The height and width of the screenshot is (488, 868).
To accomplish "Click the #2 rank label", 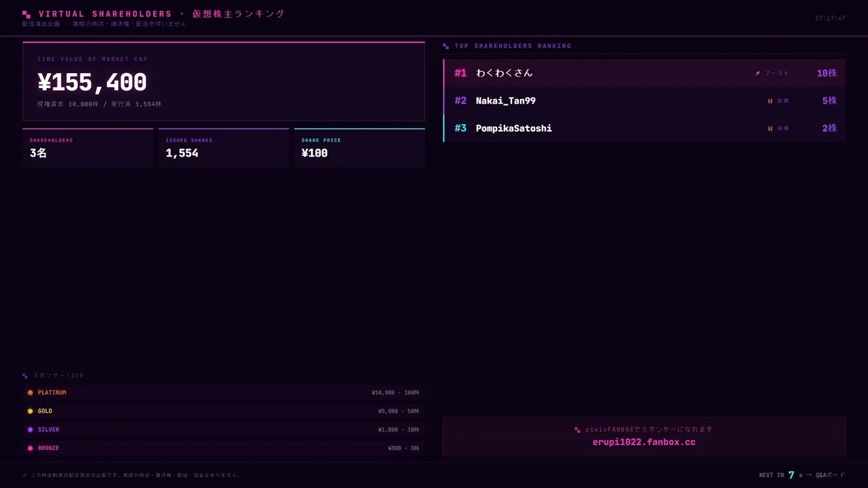I will 460,101.
